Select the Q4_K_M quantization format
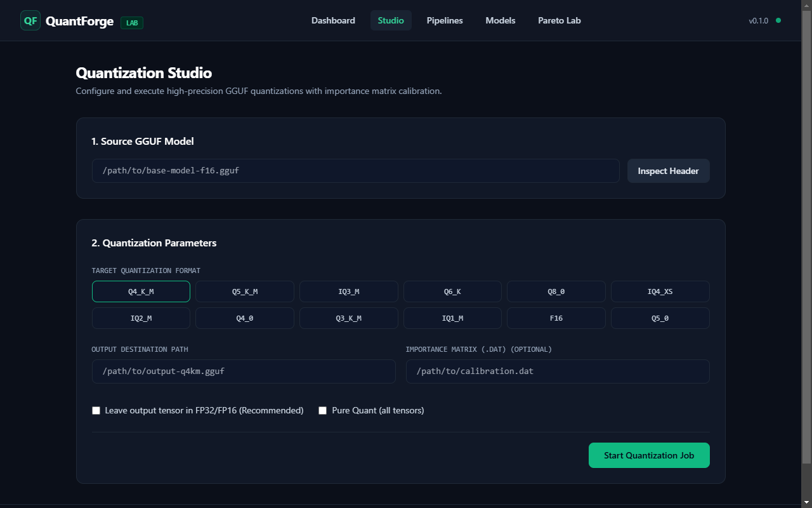Image resolution: width=812 pixels, height=508 pixels. tap(141, 291)
